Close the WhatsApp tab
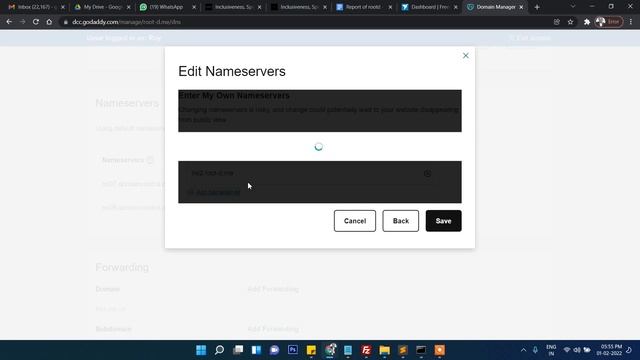 pyautogui.click(x=194, y=7)
